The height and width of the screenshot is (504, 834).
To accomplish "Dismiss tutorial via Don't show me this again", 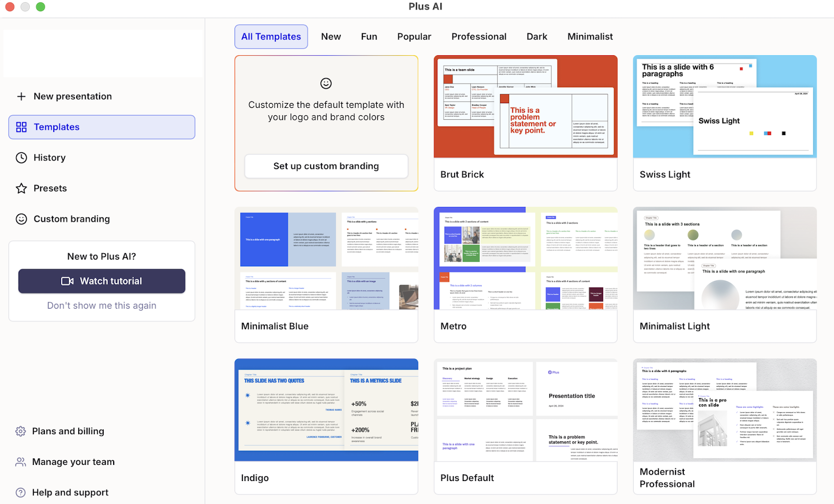I will pos(102,306).
